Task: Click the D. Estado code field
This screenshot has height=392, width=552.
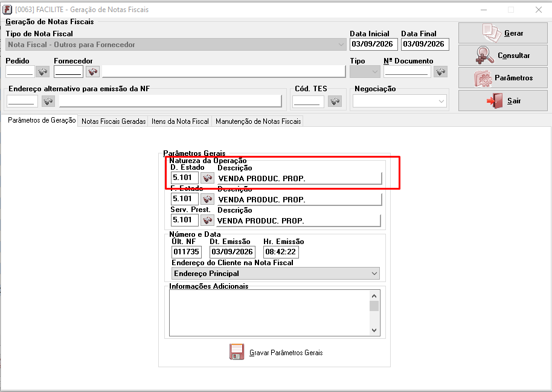Action: click(x=184, y=178)
